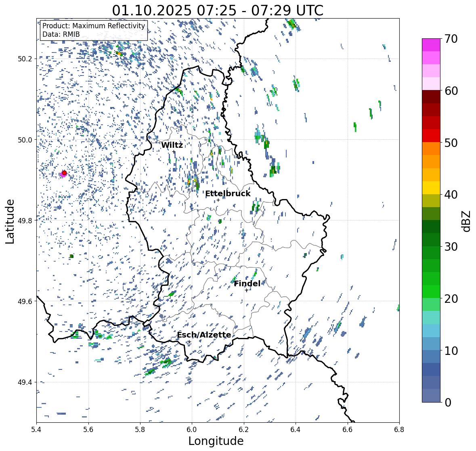The image size is (476, 451).
Task: Click the longitude tick label 6.0
Action: 192,430
